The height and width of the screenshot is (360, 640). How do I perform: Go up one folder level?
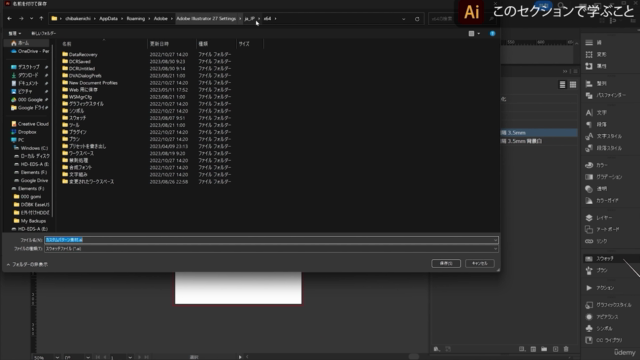[x=41, y=18]
